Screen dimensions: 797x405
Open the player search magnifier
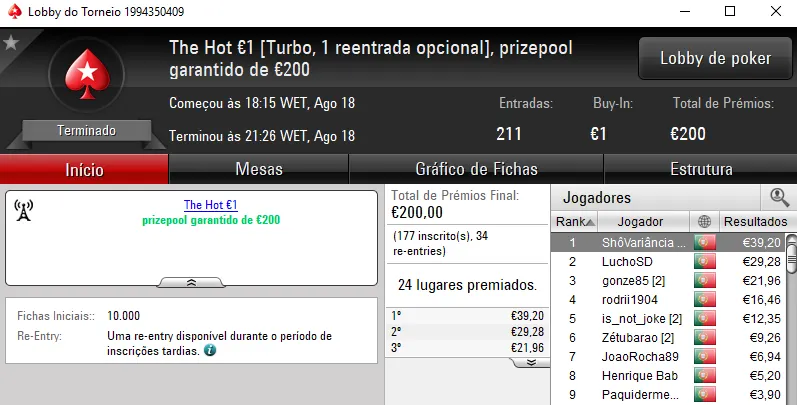coord(779,197)
